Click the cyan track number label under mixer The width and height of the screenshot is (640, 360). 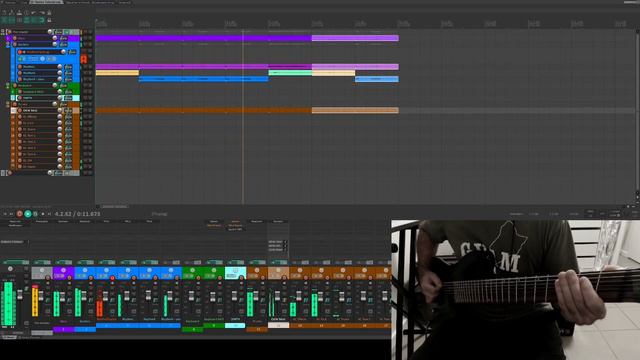(x=235, y=326)
